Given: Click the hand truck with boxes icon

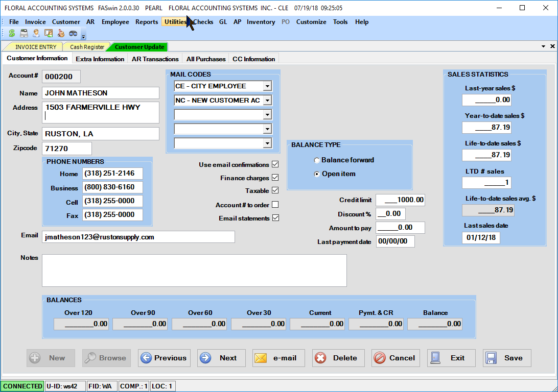Looking at the screenshot, I should point(61,33).
